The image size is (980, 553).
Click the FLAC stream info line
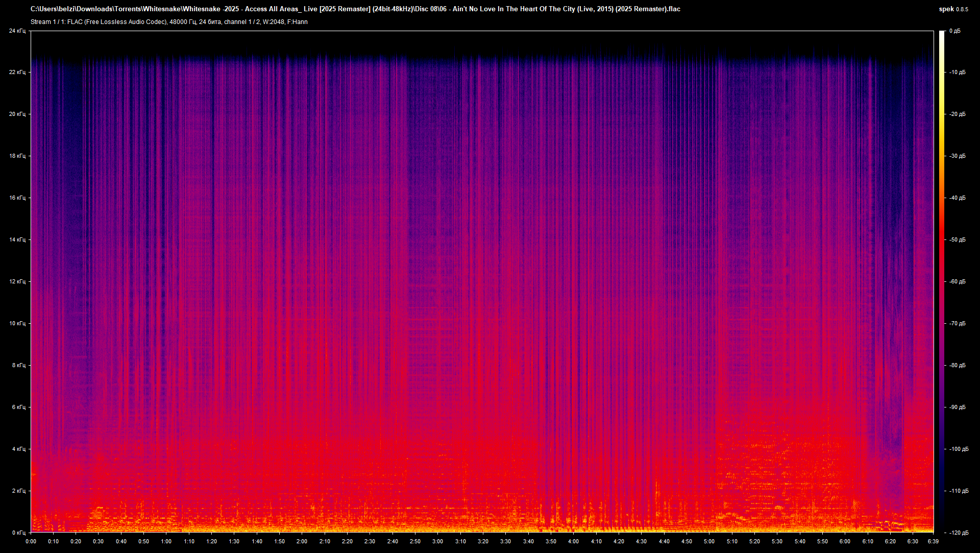[x=169, y=22]
